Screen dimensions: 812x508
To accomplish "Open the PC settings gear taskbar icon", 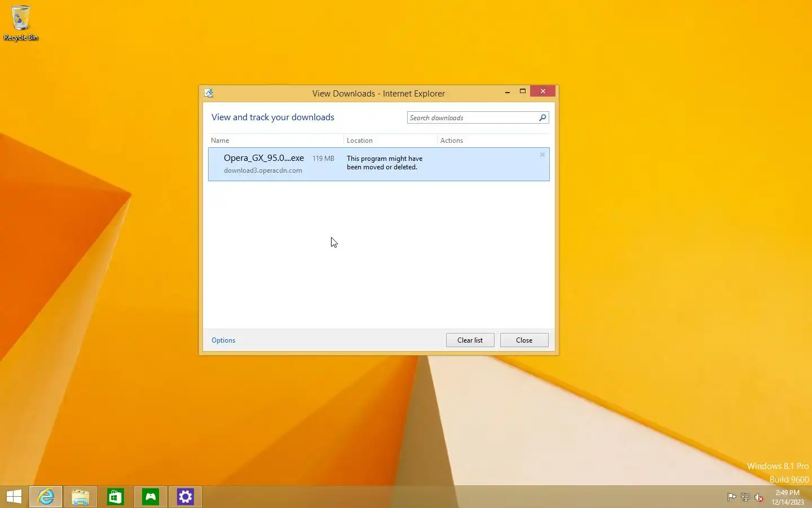I will pos(186,497).
